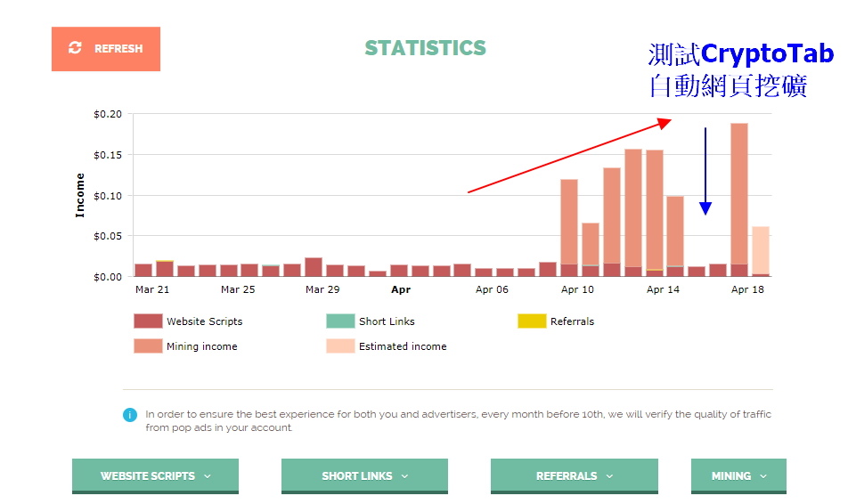This screenshot has width=848, height=504.
Task: Click the Apr 18 axis label
Action: coord(747,289)
